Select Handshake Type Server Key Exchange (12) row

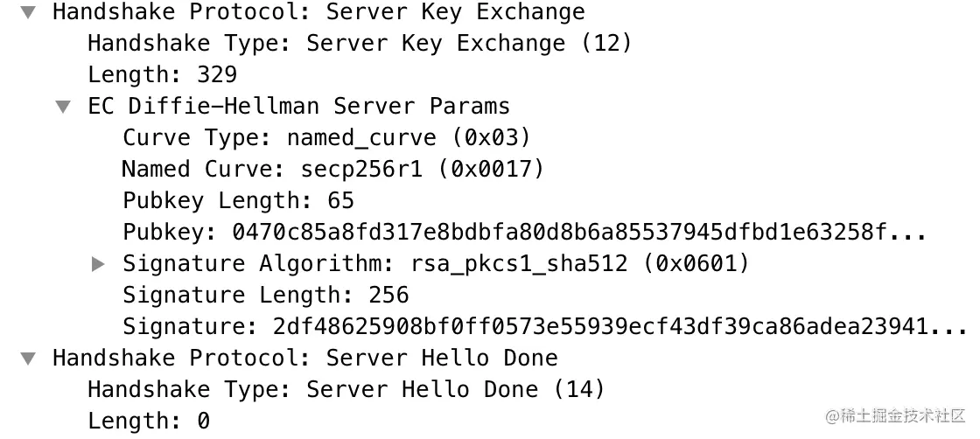[x=359, y=44]
